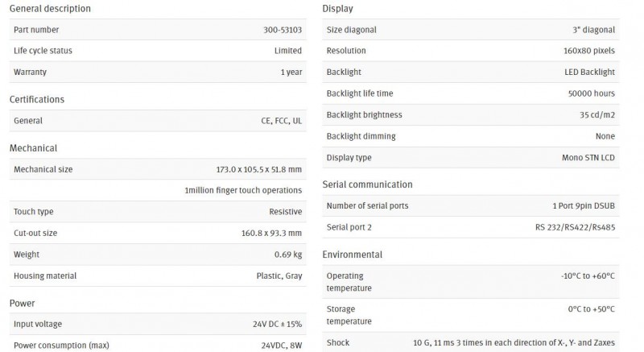Click the Serial communication heading
This screenshot has width=644, height=352.
click(x=367, y=184)
